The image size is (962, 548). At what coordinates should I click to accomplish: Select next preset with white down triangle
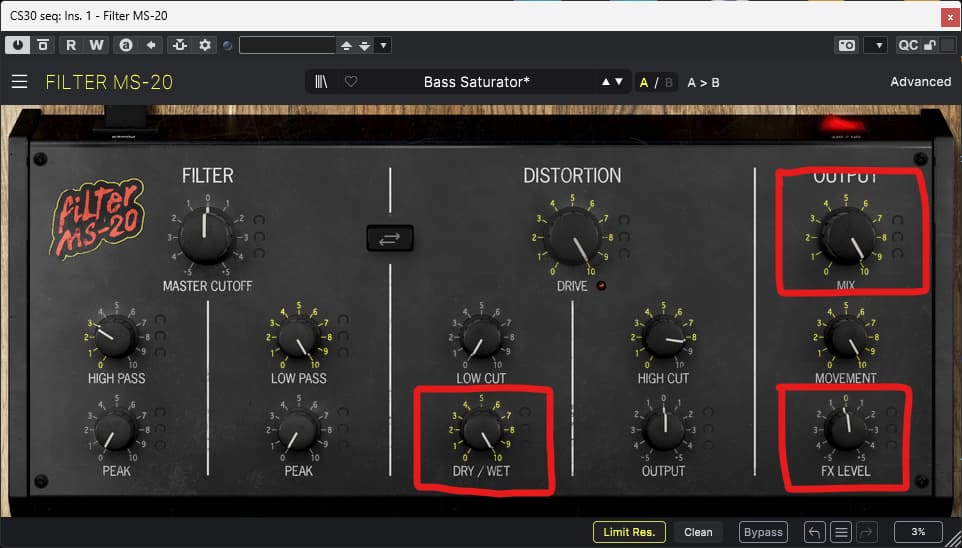point(618,82)
